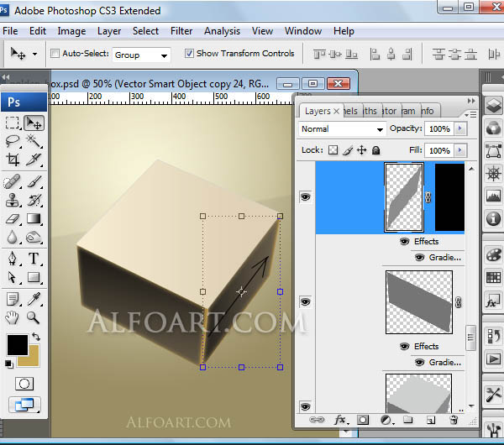
Task: Open the Opacity slider arrow
Action: click(x=460, y=128)
